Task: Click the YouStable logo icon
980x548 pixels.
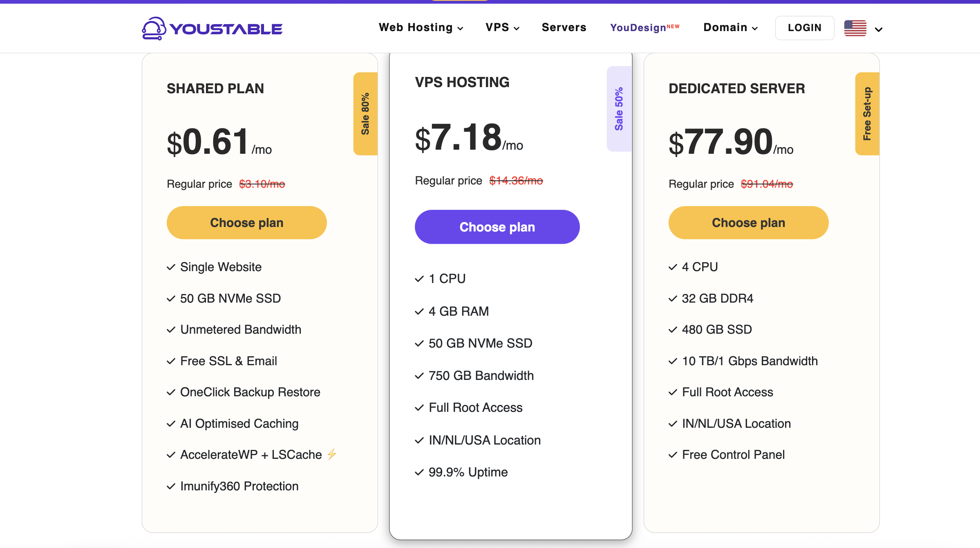Action: [154, 28]
